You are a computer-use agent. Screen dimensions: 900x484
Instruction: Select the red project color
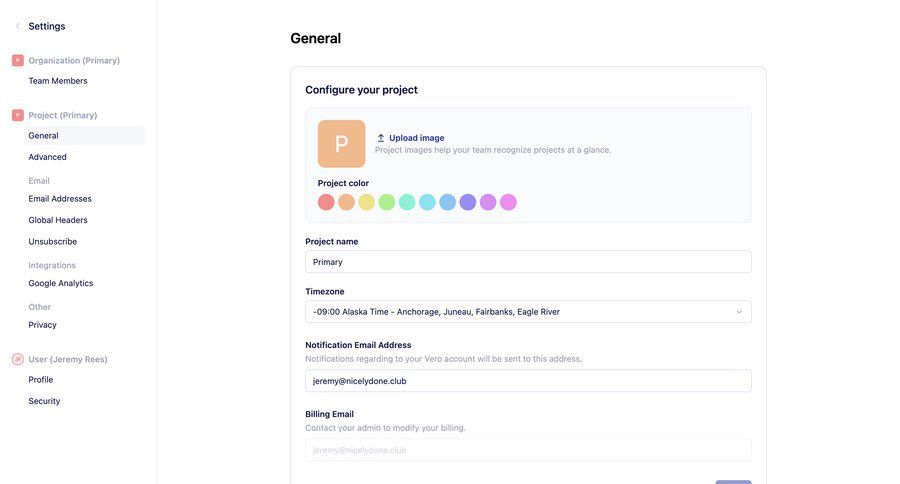coord(326,202)
